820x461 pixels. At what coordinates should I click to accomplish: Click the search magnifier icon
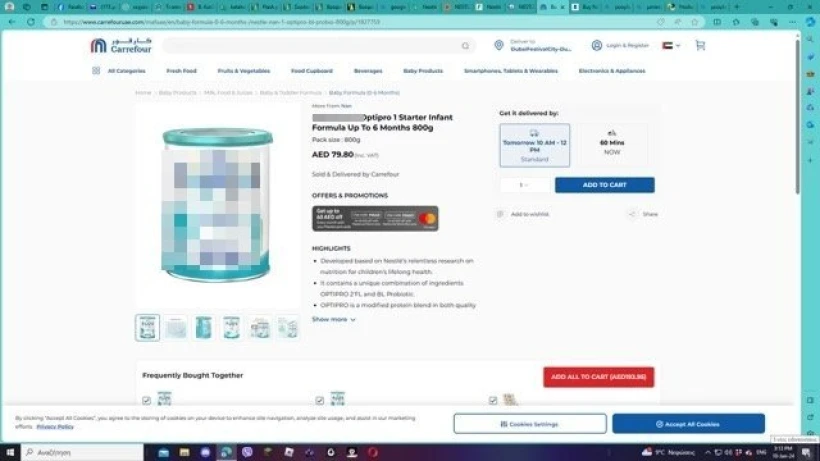point(465,46)
